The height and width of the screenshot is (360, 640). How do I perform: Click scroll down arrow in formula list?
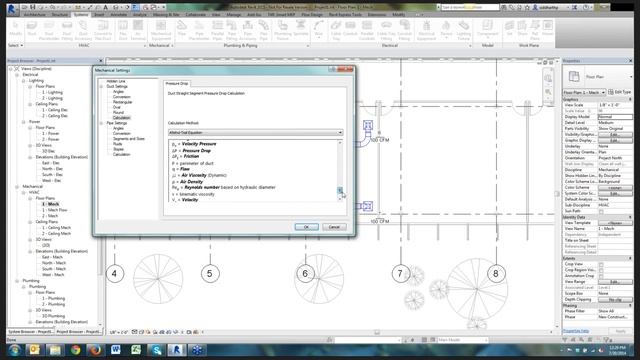[x=340, y=199]
